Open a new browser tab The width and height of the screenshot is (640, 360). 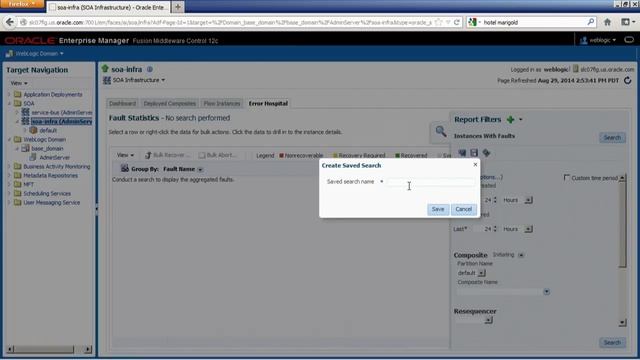click(x=178, y=7)
